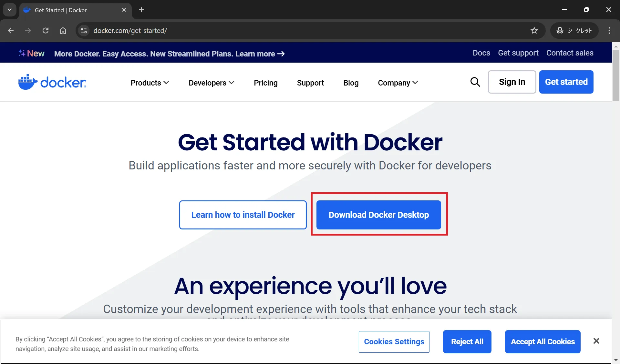View site information icon in address bar
Viewport: 620px width, 364px height.
pos(84,30)
